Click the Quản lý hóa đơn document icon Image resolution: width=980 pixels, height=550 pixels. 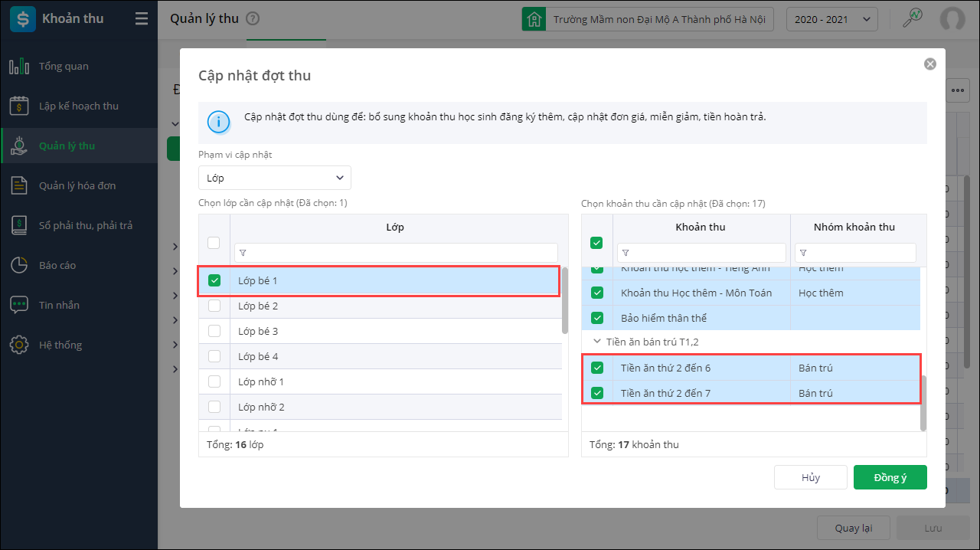click(19, 186)
